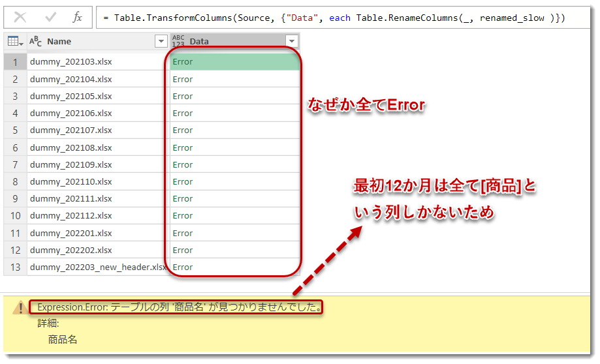Click the 詳細: label in error panel

[48, 323]
